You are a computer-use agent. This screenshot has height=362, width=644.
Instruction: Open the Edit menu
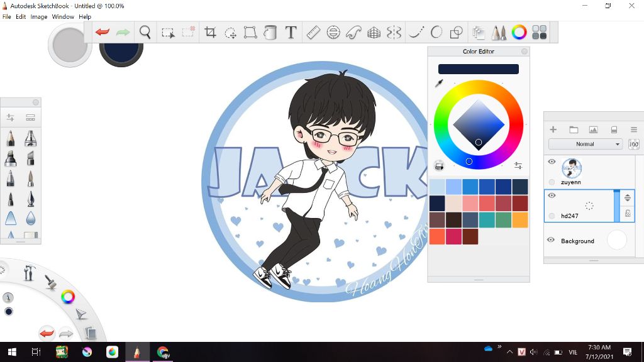(x=21, y=17)
